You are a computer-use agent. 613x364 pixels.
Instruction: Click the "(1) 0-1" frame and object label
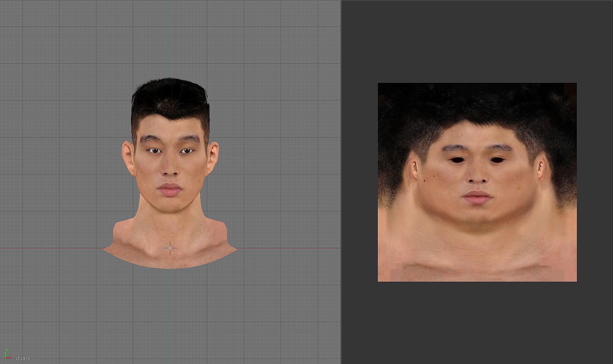click(23, 359)
